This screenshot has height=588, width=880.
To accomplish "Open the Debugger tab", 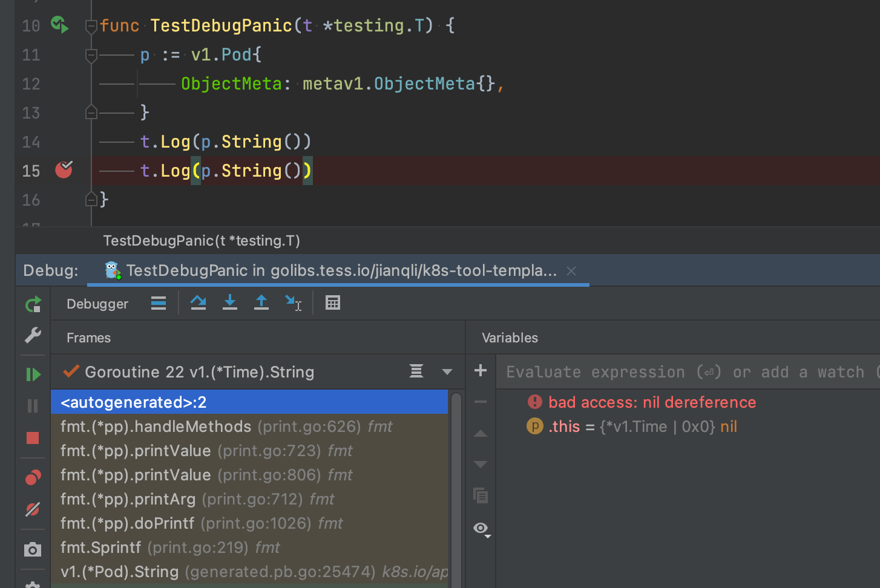I will pyautogui.click(x=97, y=304).
